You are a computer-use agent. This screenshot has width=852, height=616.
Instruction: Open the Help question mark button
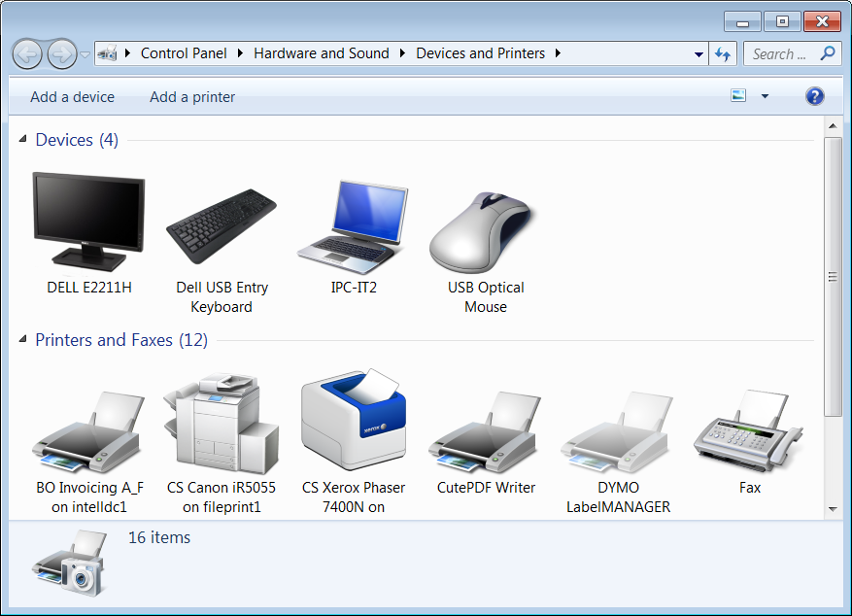[x=815, y=96]
